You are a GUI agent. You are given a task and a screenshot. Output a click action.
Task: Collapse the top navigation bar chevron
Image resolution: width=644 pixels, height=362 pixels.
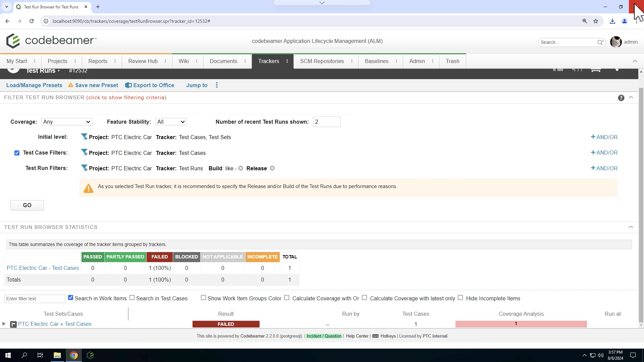click(635, 61)
